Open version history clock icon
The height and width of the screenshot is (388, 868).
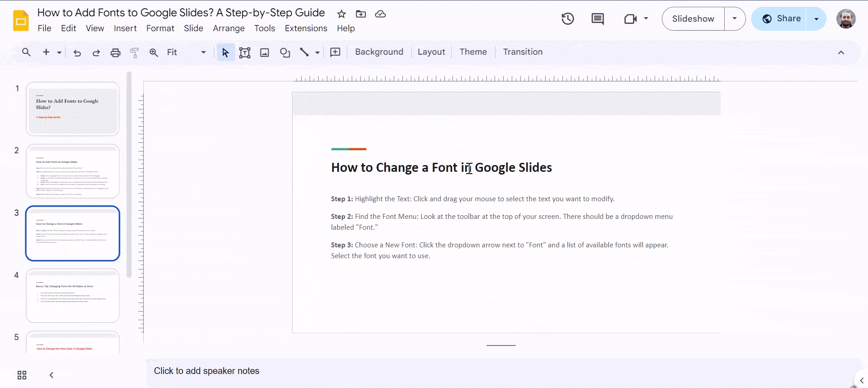(567, 19)
